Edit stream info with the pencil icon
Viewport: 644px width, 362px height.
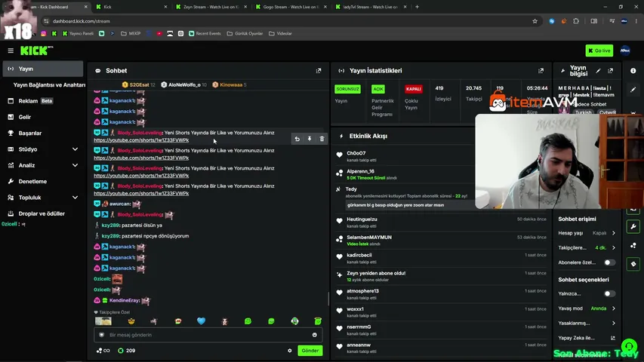click(599, 71)
